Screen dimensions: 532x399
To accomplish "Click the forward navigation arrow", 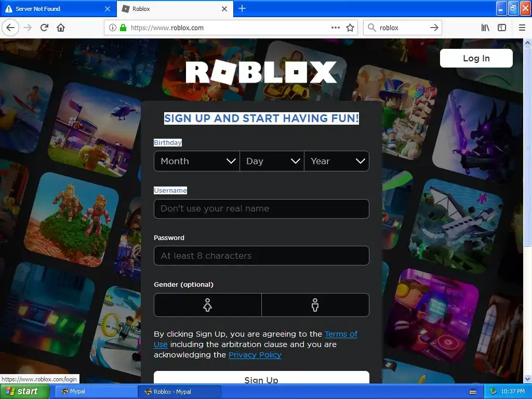I will 28,28.
